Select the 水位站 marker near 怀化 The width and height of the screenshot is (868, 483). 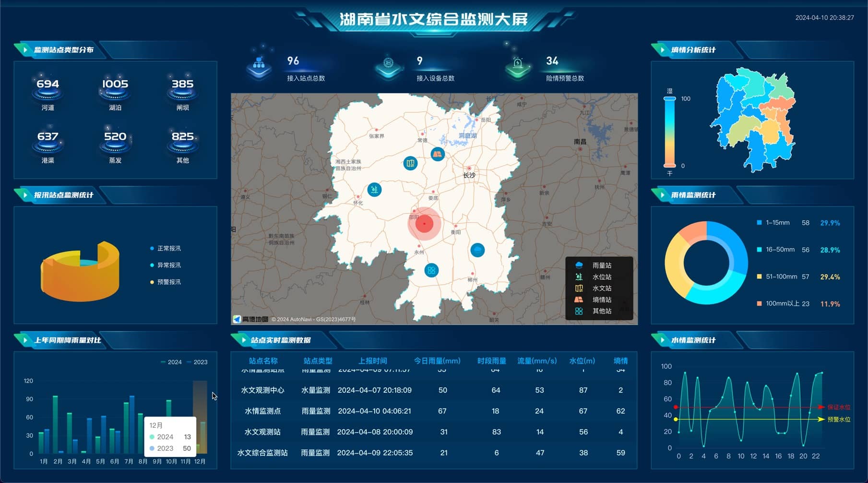(374, 190)
